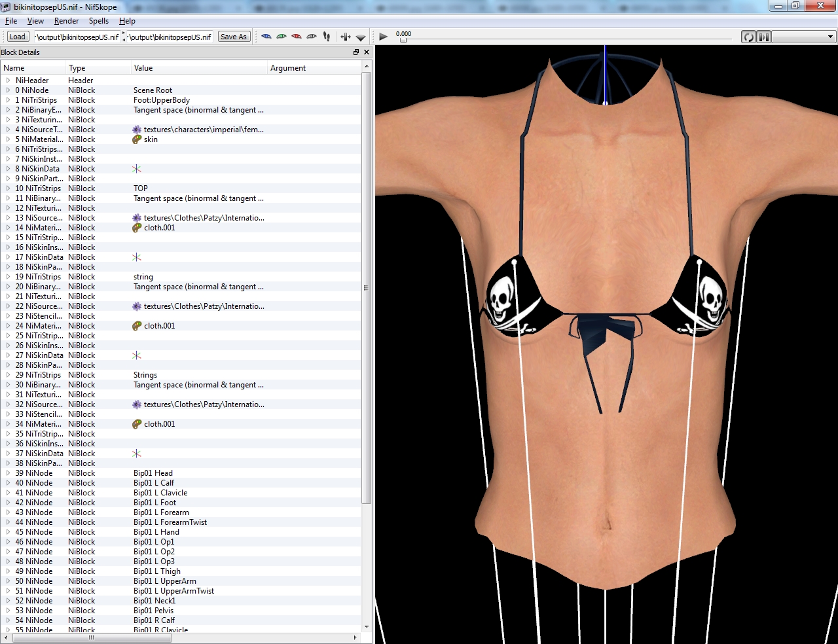Click axis icon in 27 NiSkinData row
Screen dimensions: 838x644
(137, 355)
